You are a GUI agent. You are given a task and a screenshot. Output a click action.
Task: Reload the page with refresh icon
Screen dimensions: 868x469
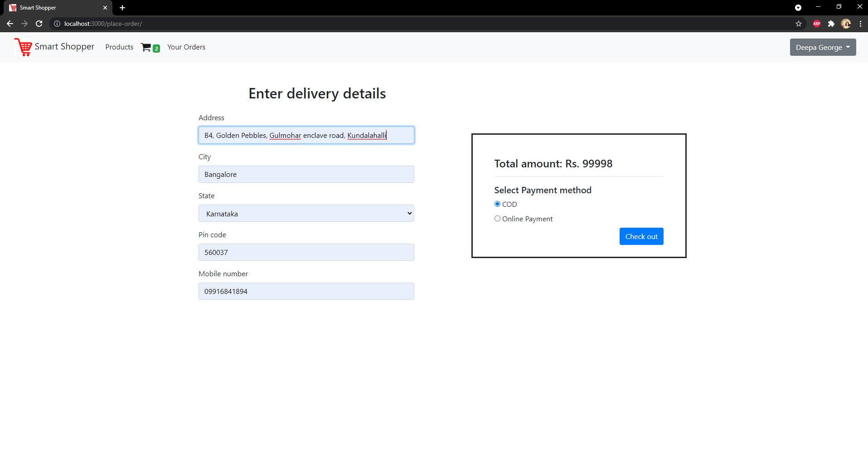tap(39, 24)
